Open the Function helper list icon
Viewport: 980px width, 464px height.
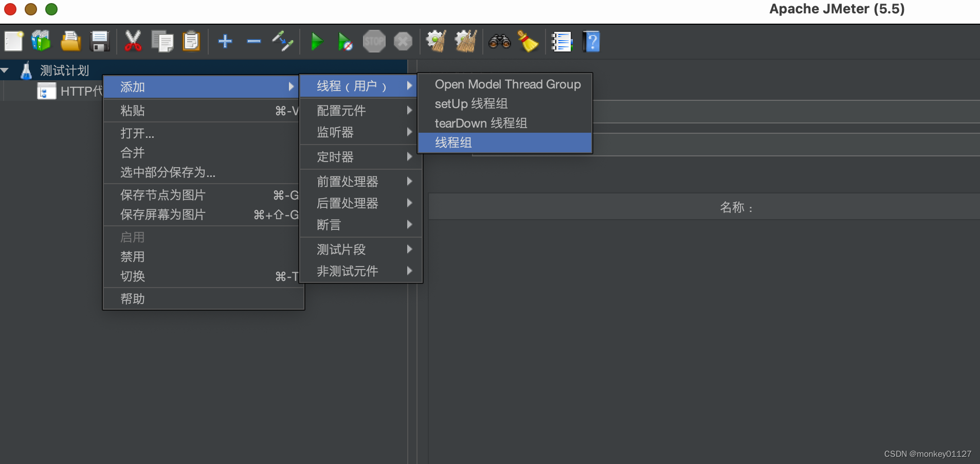point(561,41)
